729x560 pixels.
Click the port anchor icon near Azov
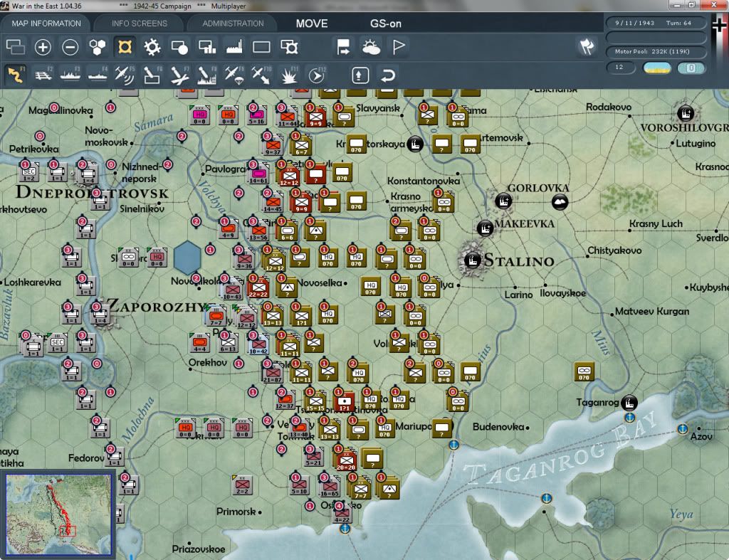click(x=683, y=428)
